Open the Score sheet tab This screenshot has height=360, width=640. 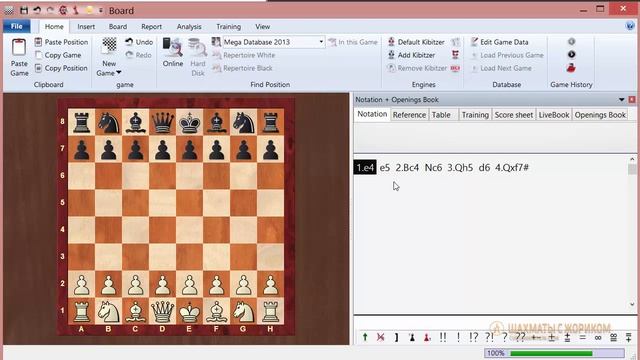(x=514, y=115)
